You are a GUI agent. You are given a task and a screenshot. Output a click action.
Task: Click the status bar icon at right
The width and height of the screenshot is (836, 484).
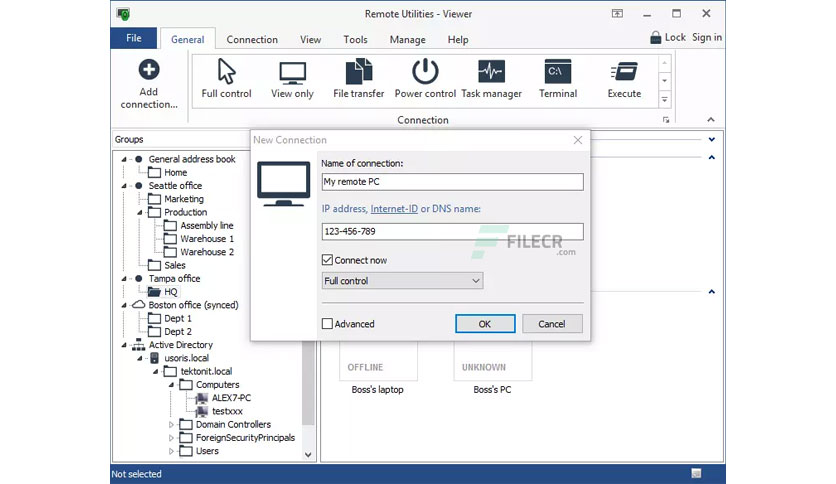[696, 473]
